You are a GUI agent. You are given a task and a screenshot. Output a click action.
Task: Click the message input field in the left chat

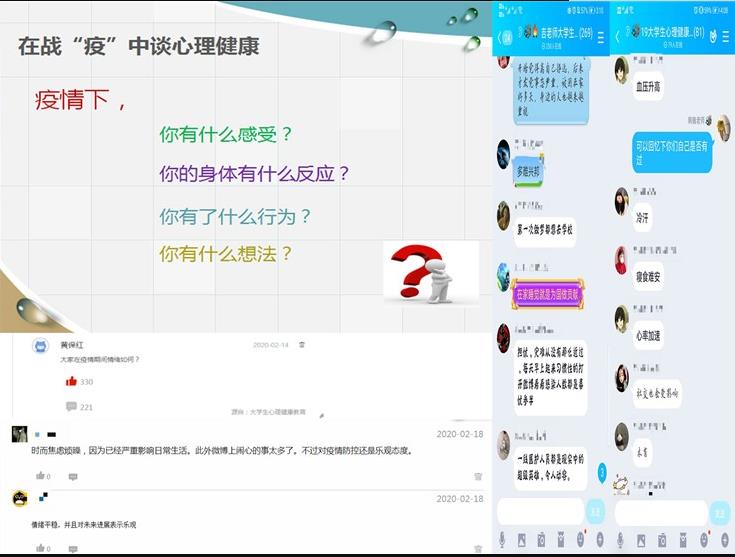[x=540, y=511]
